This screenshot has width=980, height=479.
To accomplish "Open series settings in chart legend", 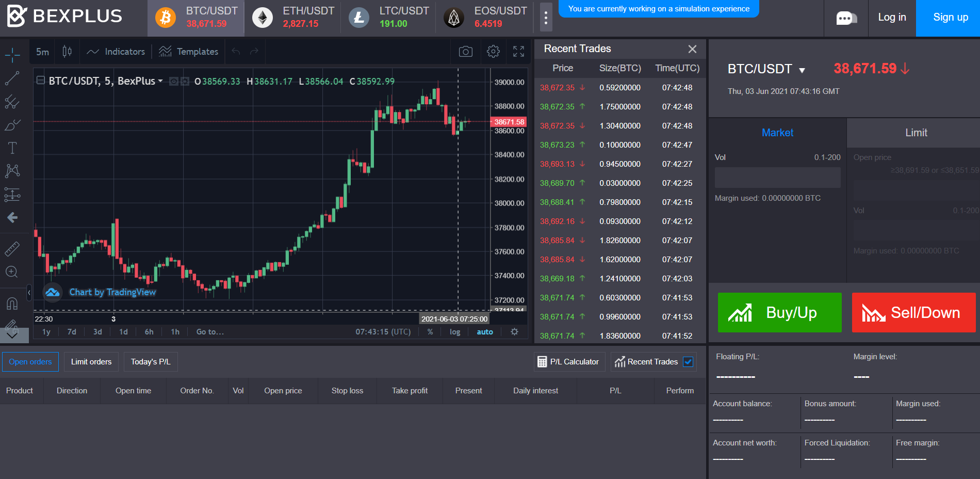I will coord(185,82).
